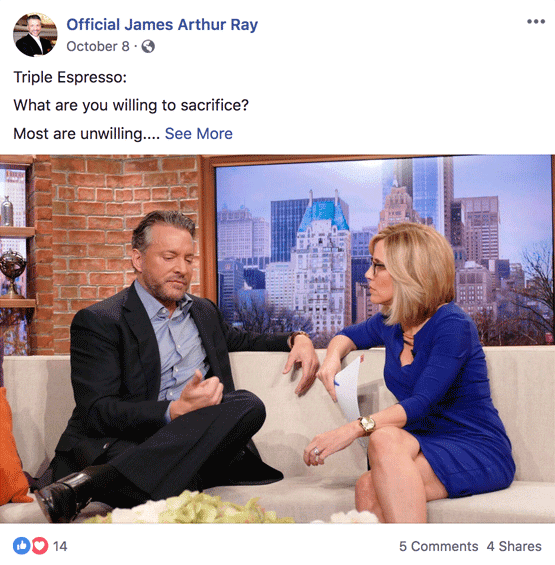Expand post text with See More
Image resolution: width=555 pixels, height=565 pixels.
[x=199, y=134]
